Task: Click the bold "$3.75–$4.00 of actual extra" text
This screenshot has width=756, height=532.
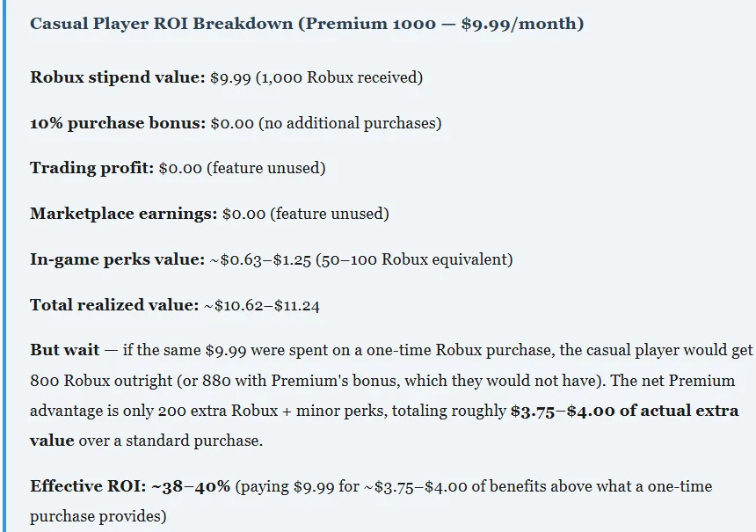Action: (x=624, y=411)
